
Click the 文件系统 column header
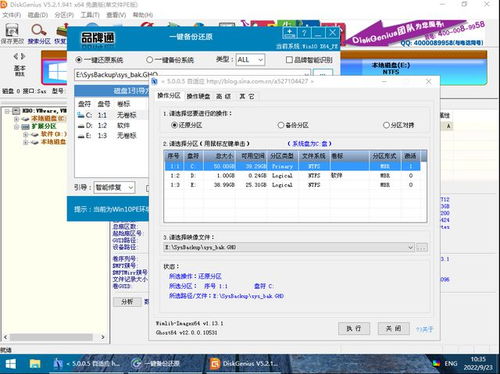point(314,156)
